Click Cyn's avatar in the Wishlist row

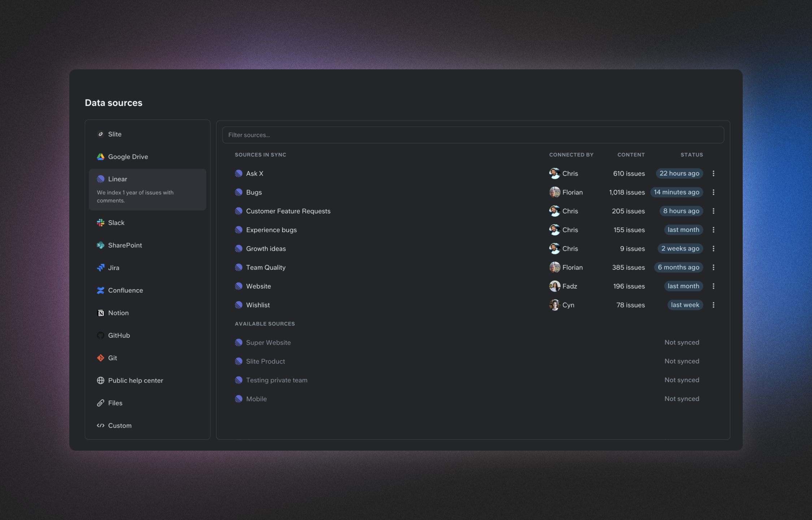(555, 305)
